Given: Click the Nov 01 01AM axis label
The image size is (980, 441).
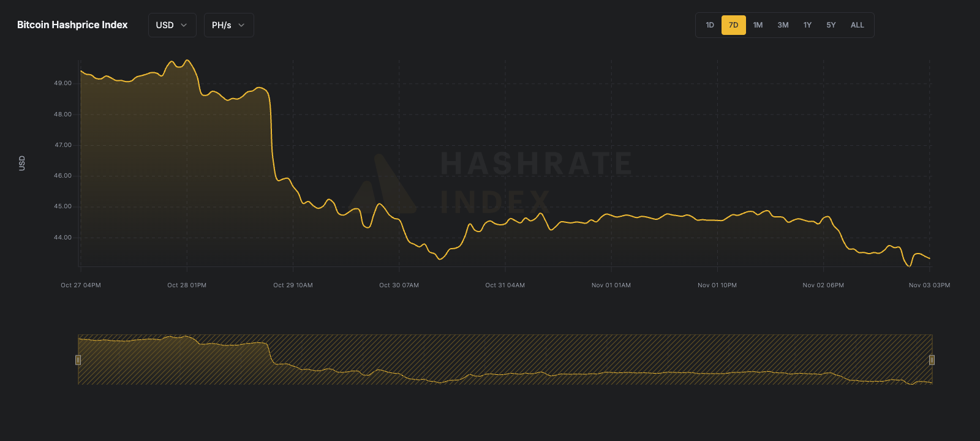Looking at the screenshot, I should click(x=611, y=285).
